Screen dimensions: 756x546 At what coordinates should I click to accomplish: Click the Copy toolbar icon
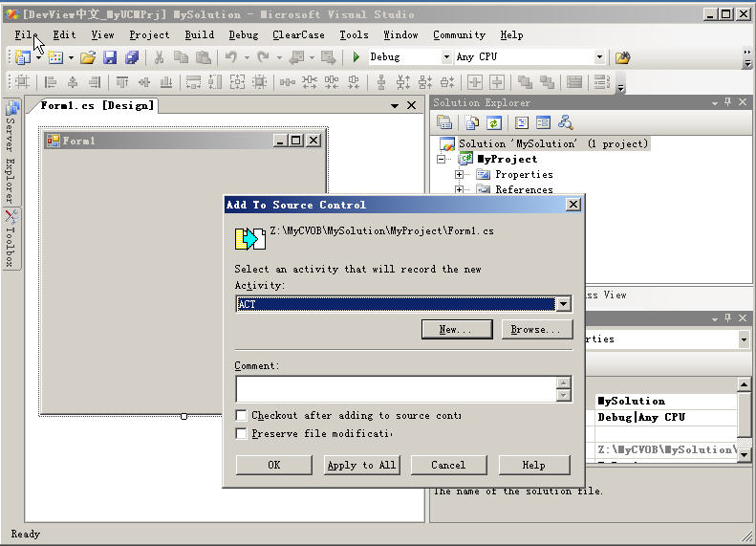coord(182,57)
